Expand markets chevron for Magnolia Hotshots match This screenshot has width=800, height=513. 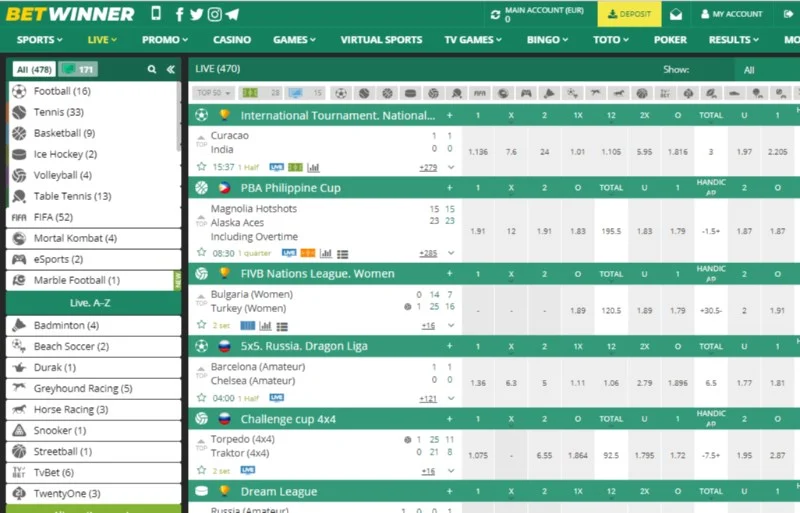[451, 253]
